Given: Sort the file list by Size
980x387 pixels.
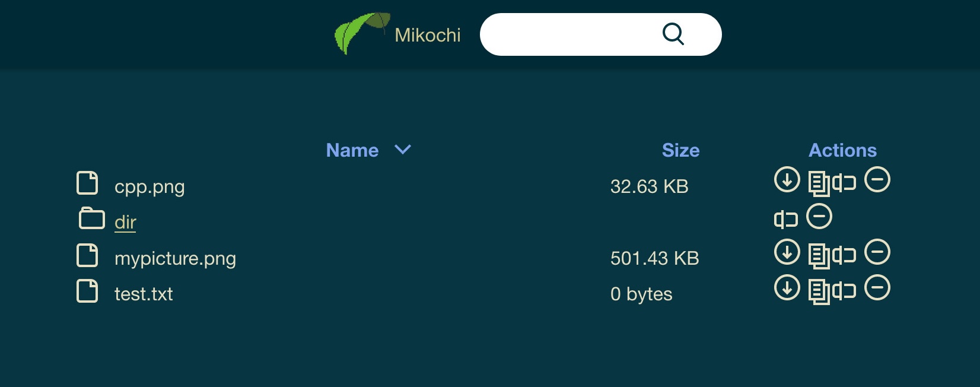Looking at the screenshot, I should [x=680, y=150].
